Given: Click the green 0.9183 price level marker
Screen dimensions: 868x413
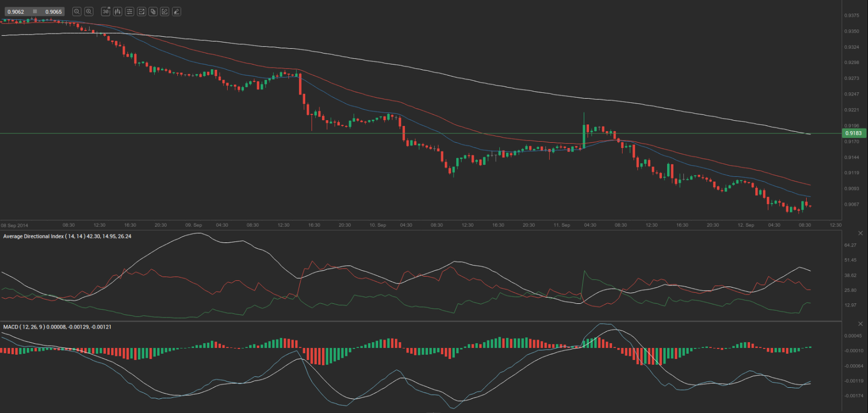Looking at the screenshot, I should coord(853,133).
